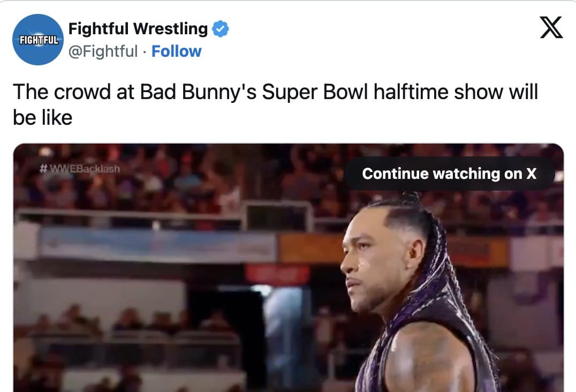Click the video thumbnail to play it
Viewport: 576px width, 392px height.
click(x=214, y=295)
